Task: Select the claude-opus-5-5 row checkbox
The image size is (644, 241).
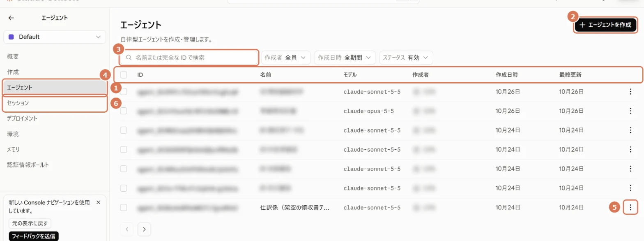Action: pyautogui.click(x=124, y=111)
